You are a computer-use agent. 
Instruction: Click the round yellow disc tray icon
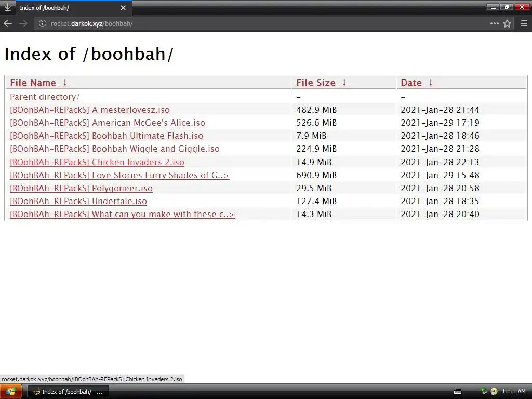click(x=494, y=391)
